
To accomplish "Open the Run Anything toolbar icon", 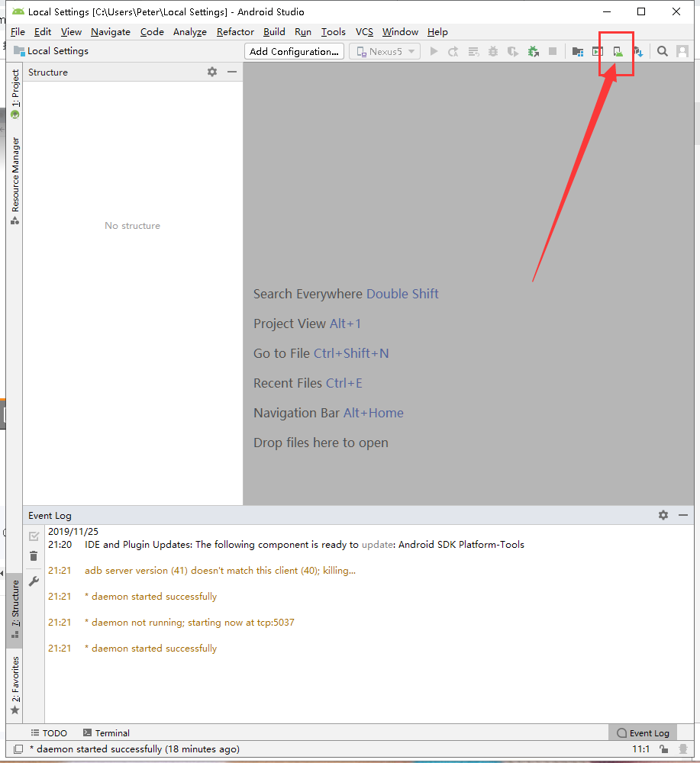I will click(x=598, y=51).
